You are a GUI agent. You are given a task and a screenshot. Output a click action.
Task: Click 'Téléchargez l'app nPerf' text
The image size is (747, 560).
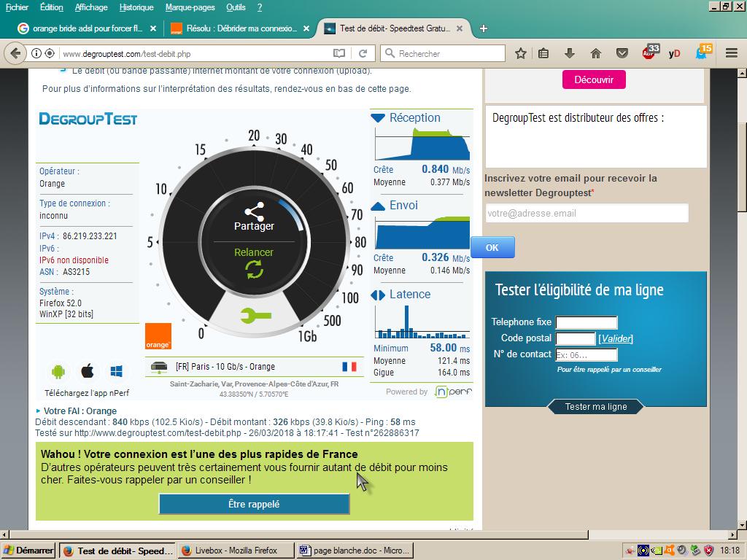(87, 393)
